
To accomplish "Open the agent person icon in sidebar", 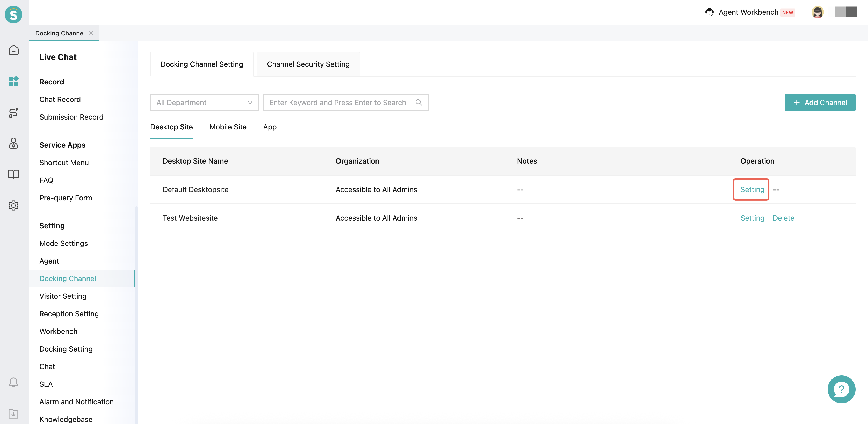I will tap(13, 143).
